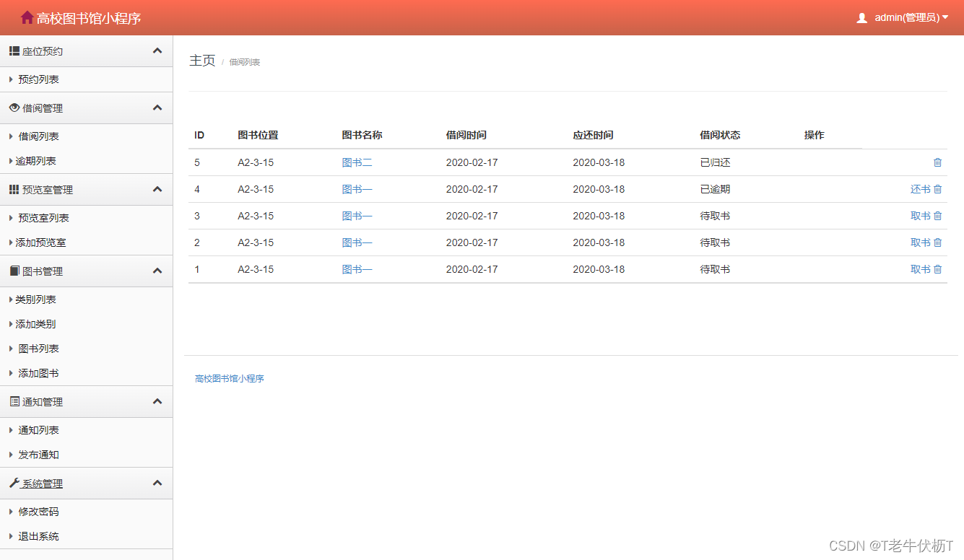Click 取书 link for record ID 2

click(920, 242)
